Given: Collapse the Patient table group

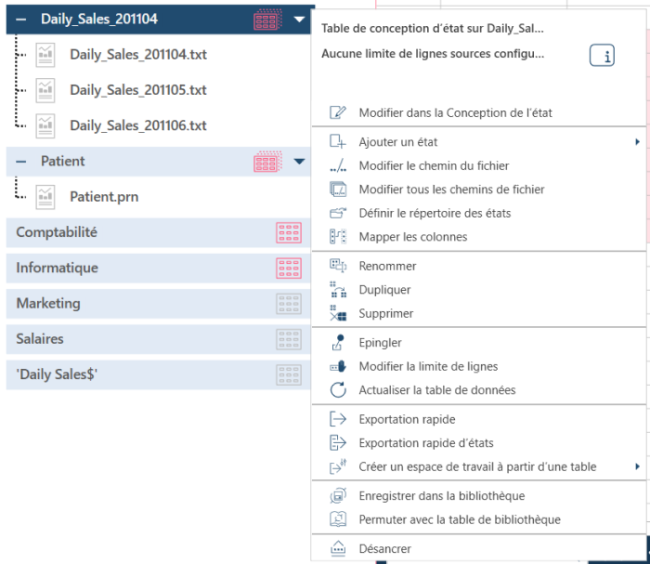Looking at the screenshot, I should click(21, 161).
